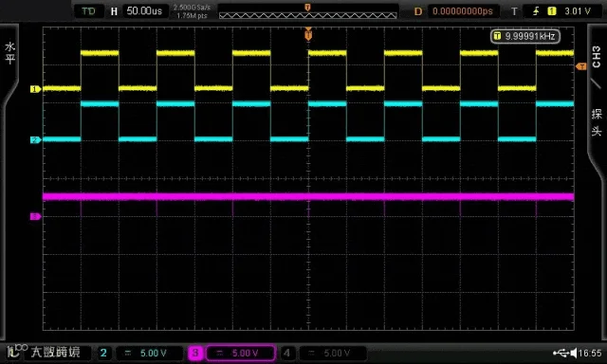This screenshot has height=364, width=607.
Task: Open the CH3 side tab
Action: 597,57
